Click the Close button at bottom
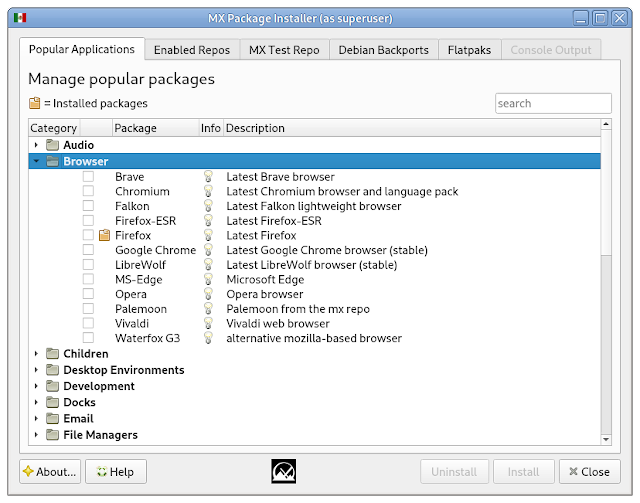 click(589, 472)
